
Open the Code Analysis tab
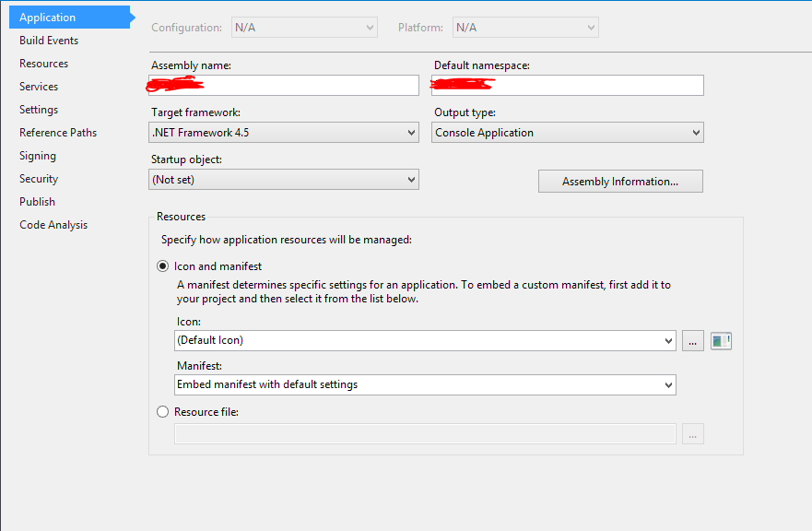[53, 225]
